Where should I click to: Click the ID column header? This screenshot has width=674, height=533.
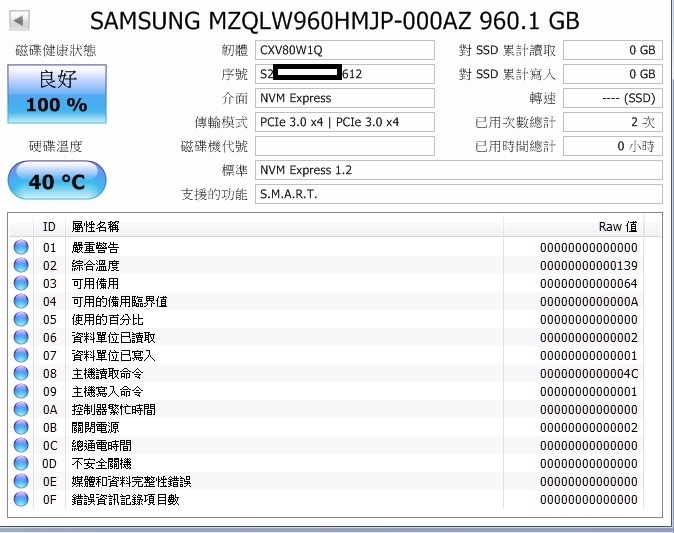tap(49, 226)
